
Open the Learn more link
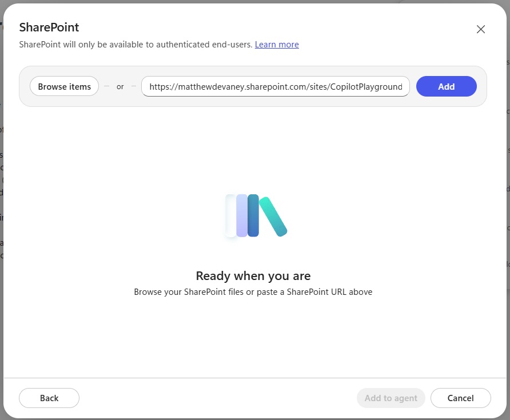click(x=277, y=45)
